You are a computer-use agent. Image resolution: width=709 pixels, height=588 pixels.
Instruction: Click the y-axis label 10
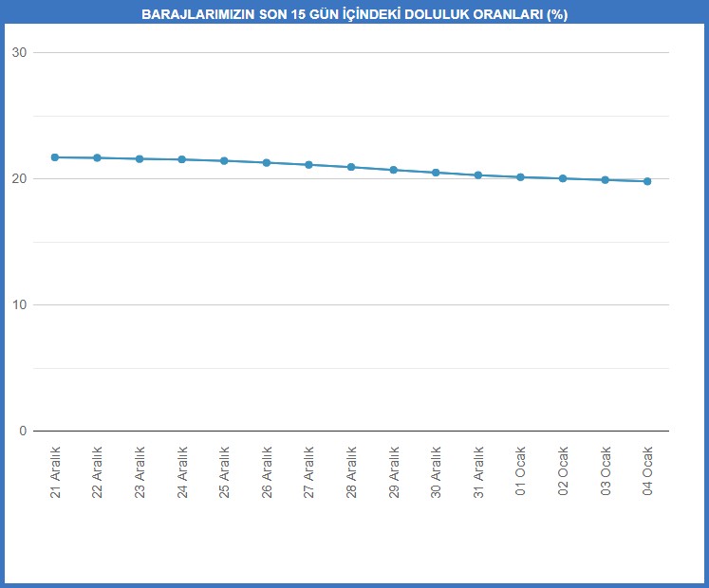click(18, 304)
